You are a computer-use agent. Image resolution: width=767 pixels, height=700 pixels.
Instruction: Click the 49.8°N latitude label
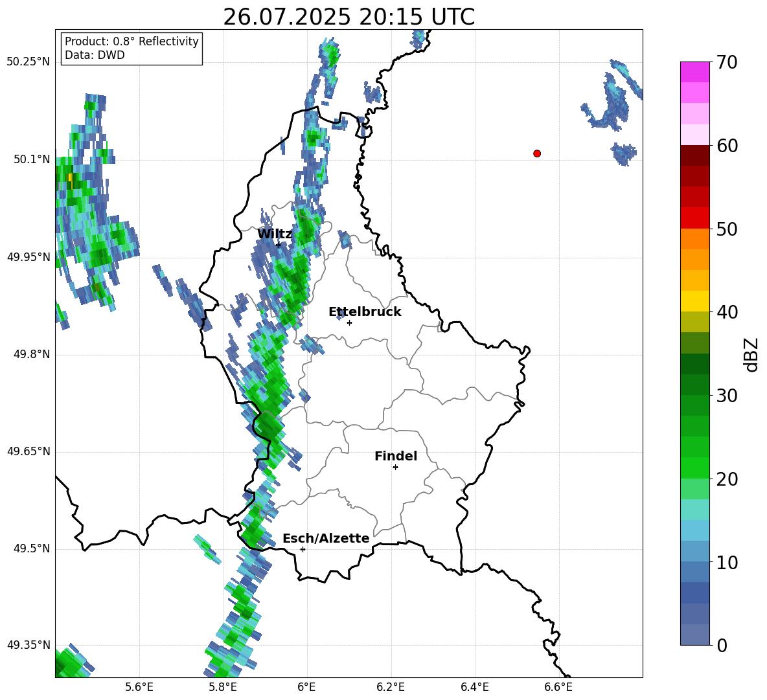click(32, 354)
